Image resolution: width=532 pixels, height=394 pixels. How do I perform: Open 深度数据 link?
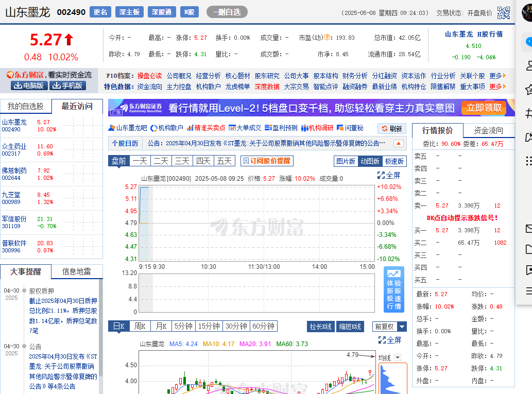[x=267, y=87]
